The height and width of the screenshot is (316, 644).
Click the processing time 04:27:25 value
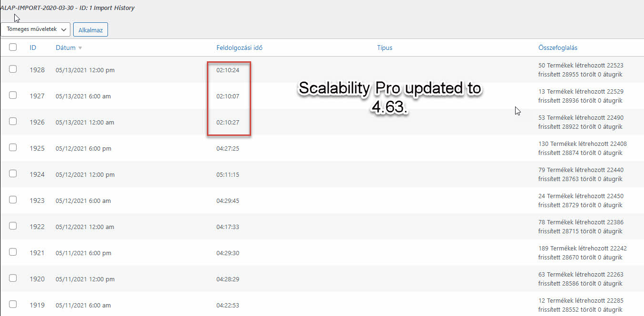227,148
